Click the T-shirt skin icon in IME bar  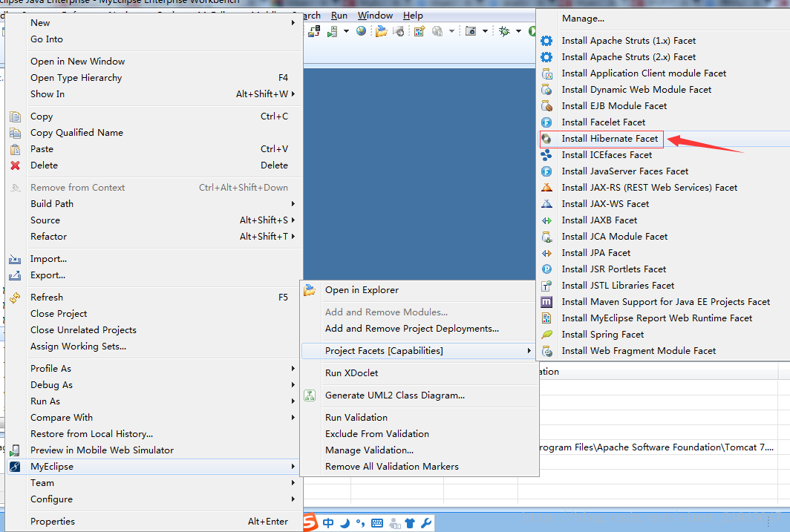410,523
